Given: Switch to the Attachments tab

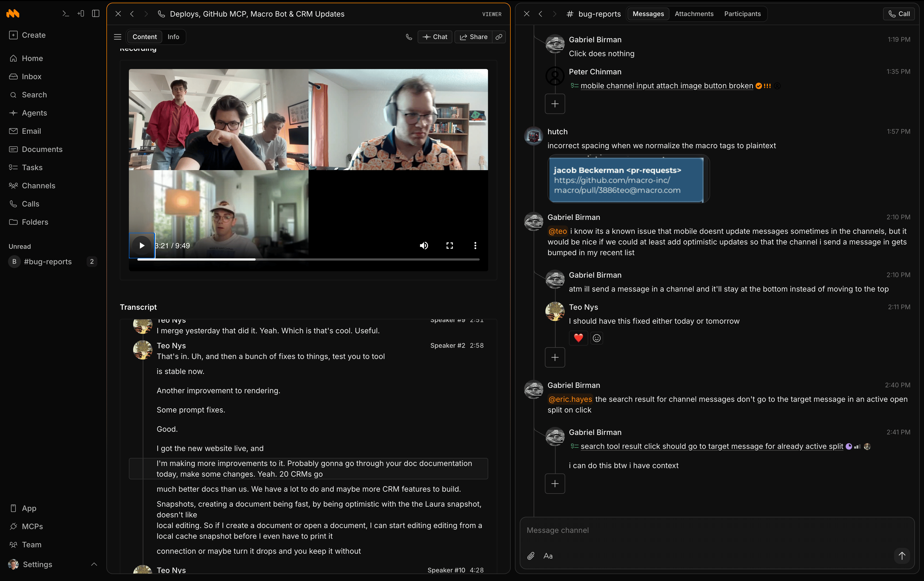Looking at the screenshot, I should (x=694, y=14).
